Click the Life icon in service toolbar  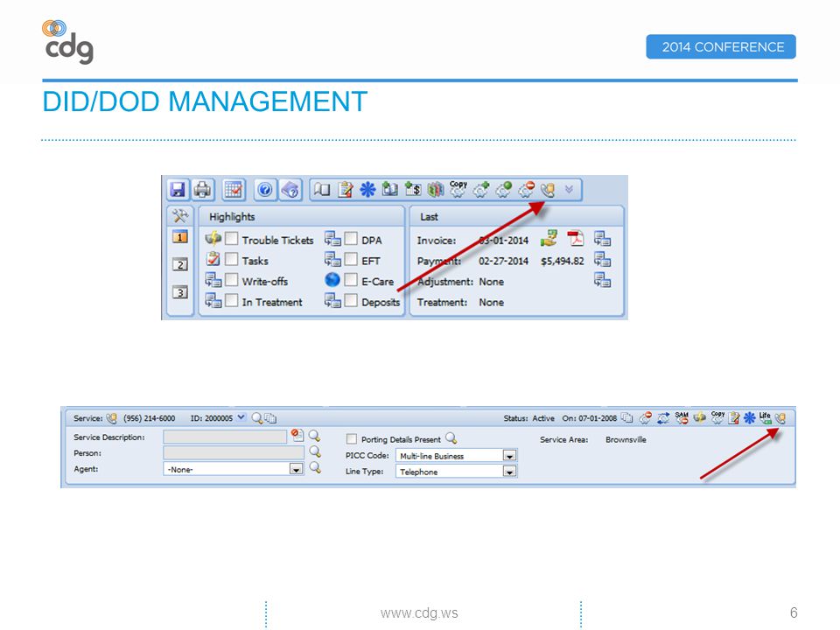765,418
